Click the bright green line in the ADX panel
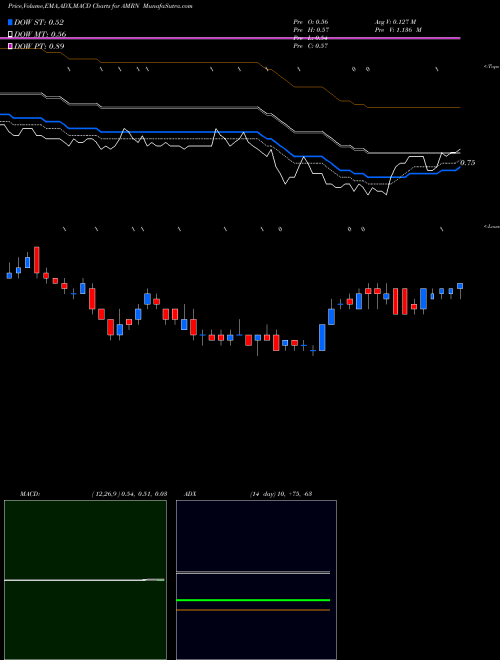Image resolution: width=500 pixels, height=660 pixels. tap(253, 600)
